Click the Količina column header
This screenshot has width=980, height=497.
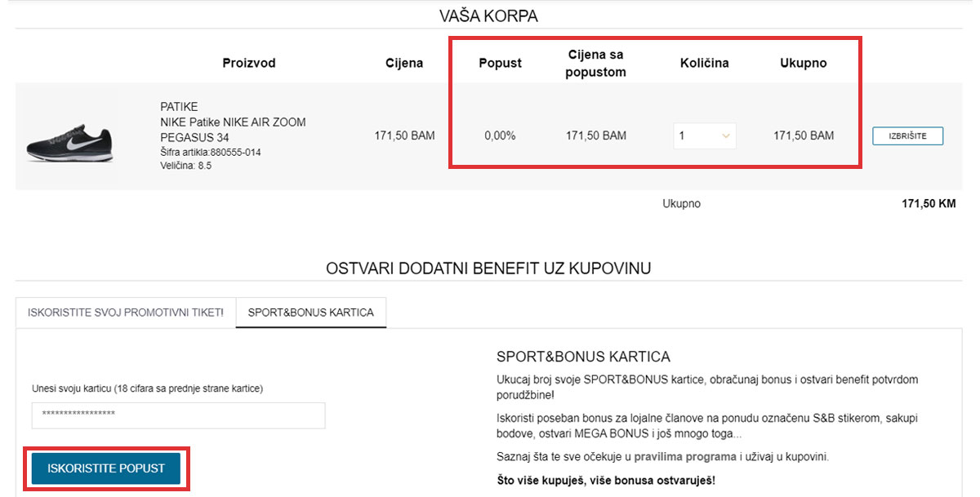coord(705,64)
